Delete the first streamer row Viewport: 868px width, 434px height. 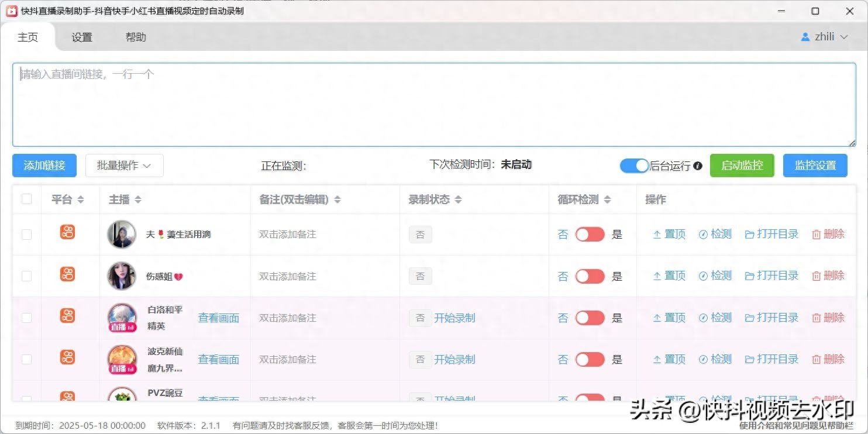(x=828, y=235)
